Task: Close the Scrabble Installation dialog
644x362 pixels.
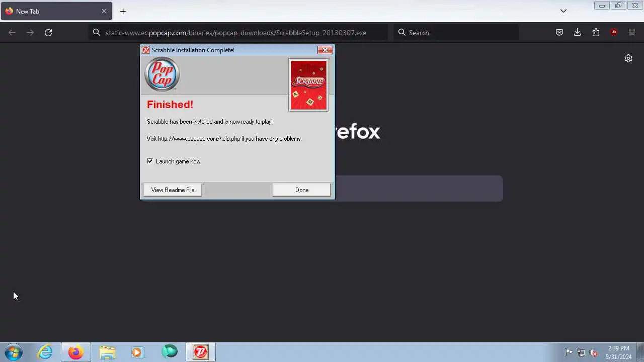Action: 325,50
